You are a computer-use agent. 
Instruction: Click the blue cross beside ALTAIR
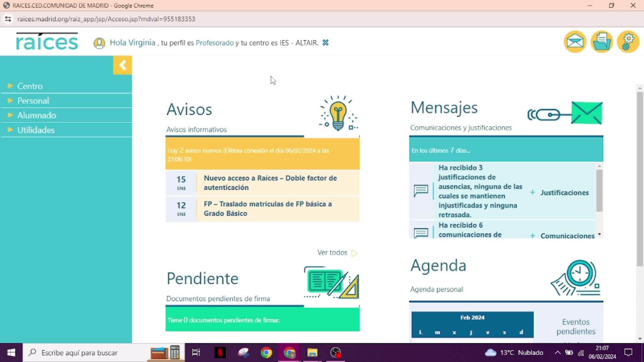[x=325, y=43]
